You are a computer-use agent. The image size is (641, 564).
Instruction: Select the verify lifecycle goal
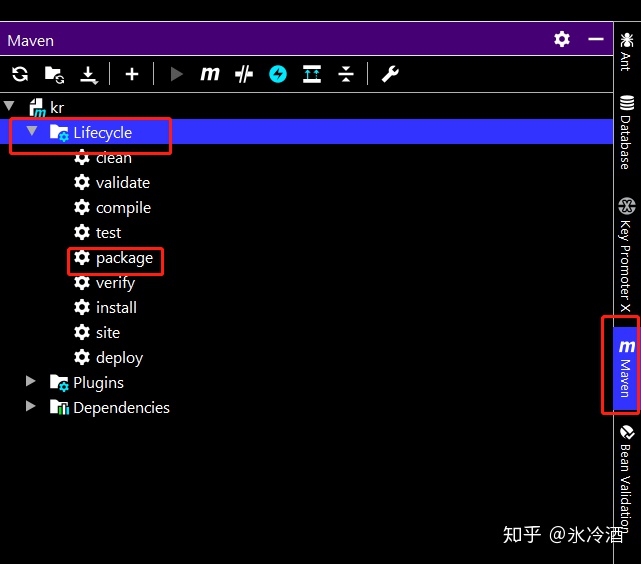pyautogui.click(x=104, y=283)
